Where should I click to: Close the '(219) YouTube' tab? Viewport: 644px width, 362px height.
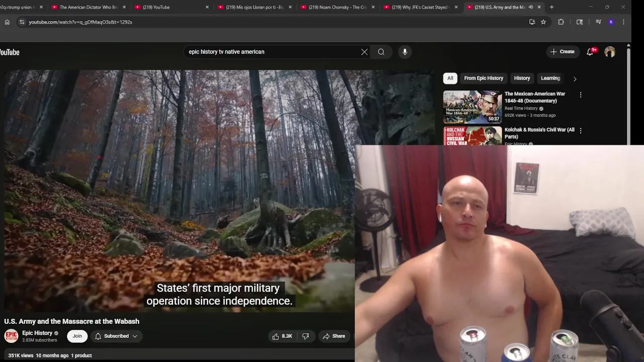(x=207, y=7)
